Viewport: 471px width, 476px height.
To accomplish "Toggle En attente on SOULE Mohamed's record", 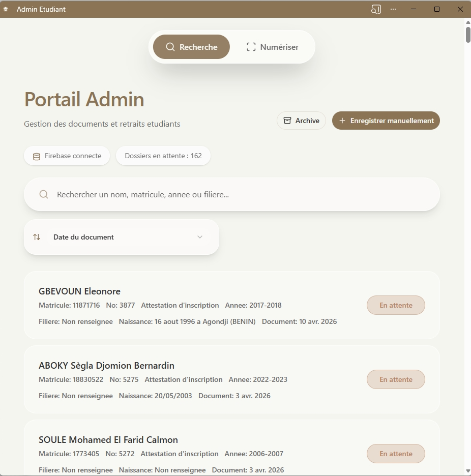I will coord(396,453).
